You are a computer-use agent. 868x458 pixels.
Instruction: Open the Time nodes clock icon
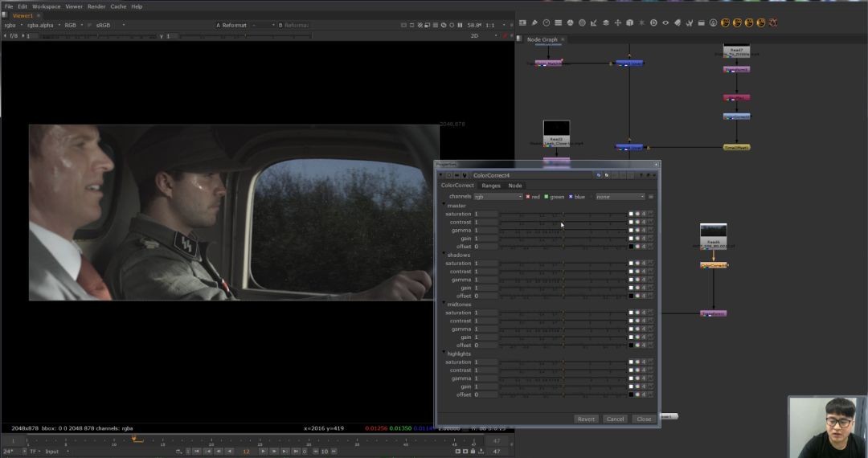547,22
